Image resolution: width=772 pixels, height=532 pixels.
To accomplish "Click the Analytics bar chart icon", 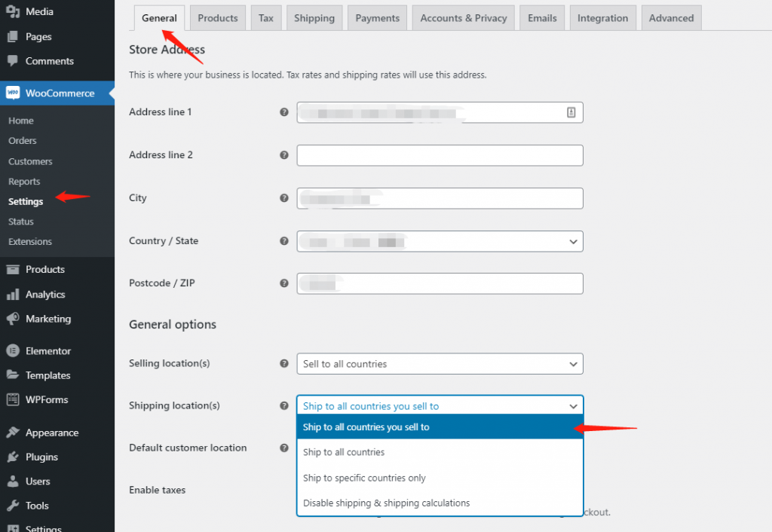I will [x=13, y=295].
